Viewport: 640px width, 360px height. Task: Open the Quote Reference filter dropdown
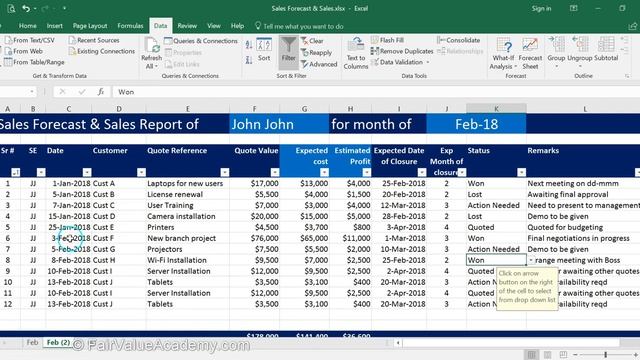[x=224, y=172]
